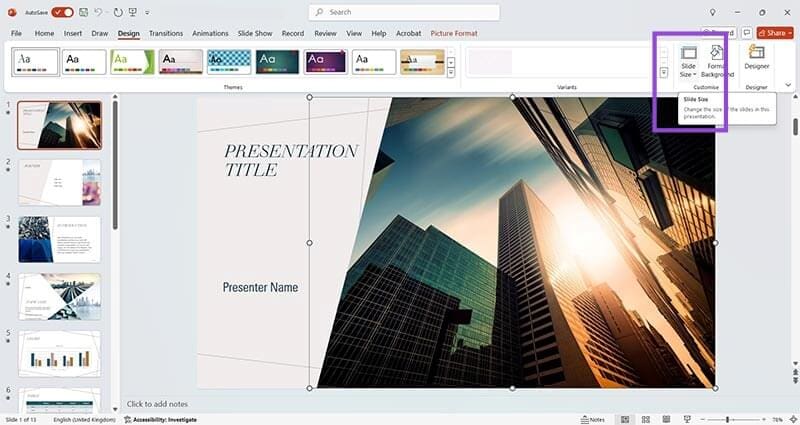Switch to the Acrobat tab
The width and height of the screenshot is (800, 425).
409,33
